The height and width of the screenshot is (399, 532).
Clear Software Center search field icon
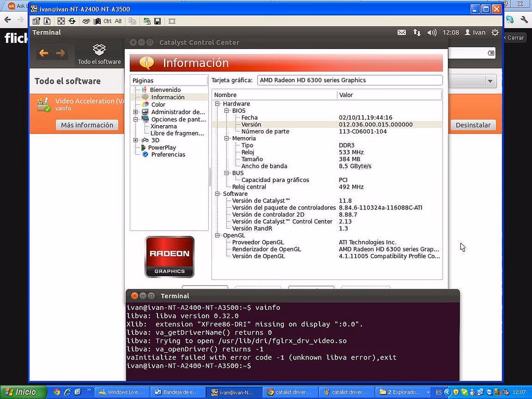(491, 53)
